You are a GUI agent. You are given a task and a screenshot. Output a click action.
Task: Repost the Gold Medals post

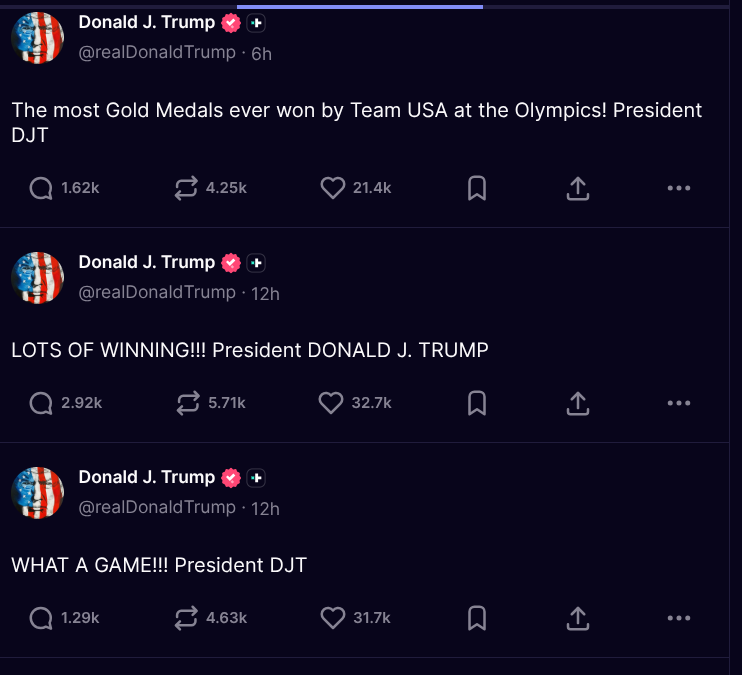pos(187,188)
